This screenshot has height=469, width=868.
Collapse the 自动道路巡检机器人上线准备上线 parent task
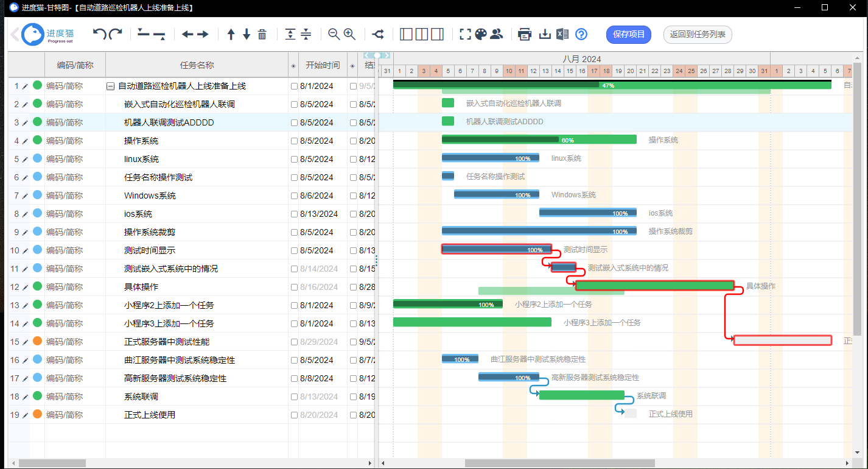click(110, 86)
